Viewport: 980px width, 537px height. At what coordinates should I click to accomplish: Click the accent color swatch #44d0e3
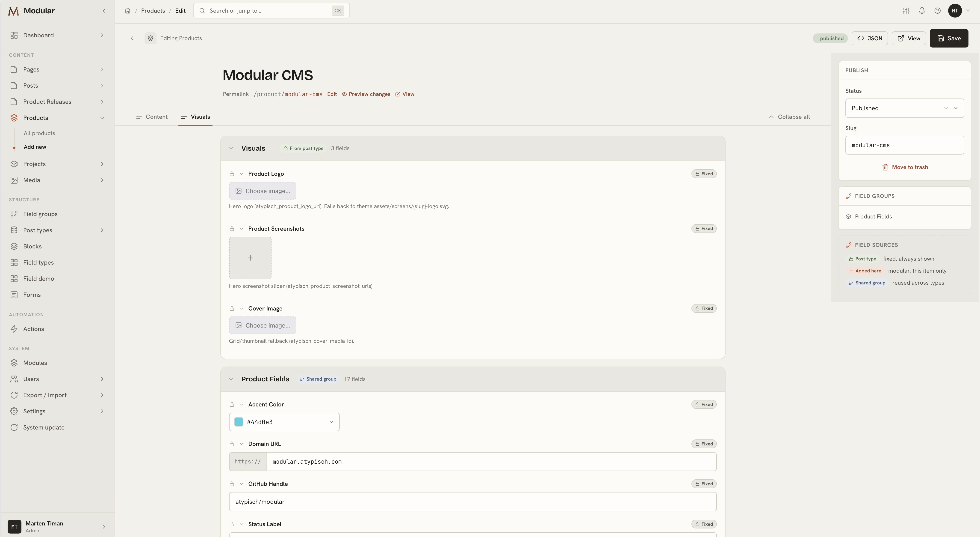click(x=239, y=422)
